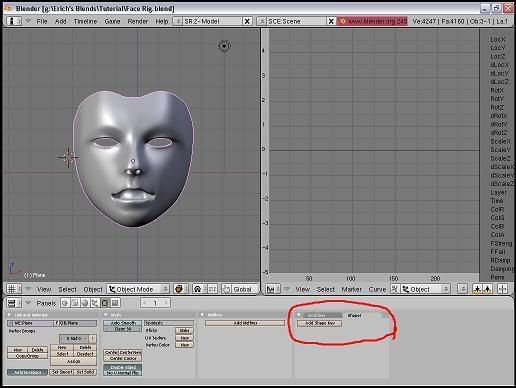Open the Game menu
Screen dimensions: 516x388
(112, 21)
